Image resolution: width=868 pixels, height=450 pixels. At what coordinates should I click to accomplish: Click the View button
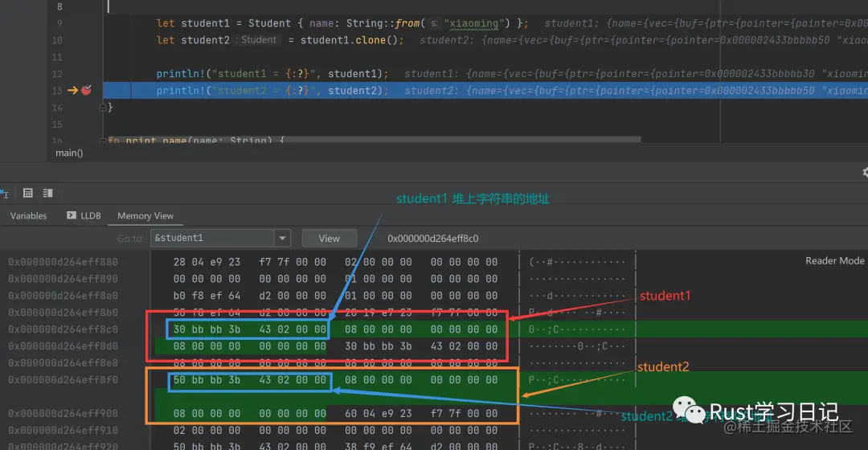pyautogui.click(x=329, y=238)
